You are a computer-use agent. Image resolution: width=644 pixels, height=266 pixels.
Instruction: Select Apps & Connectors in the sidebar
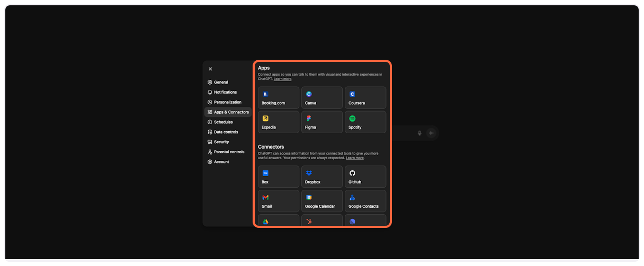point(228,112)
